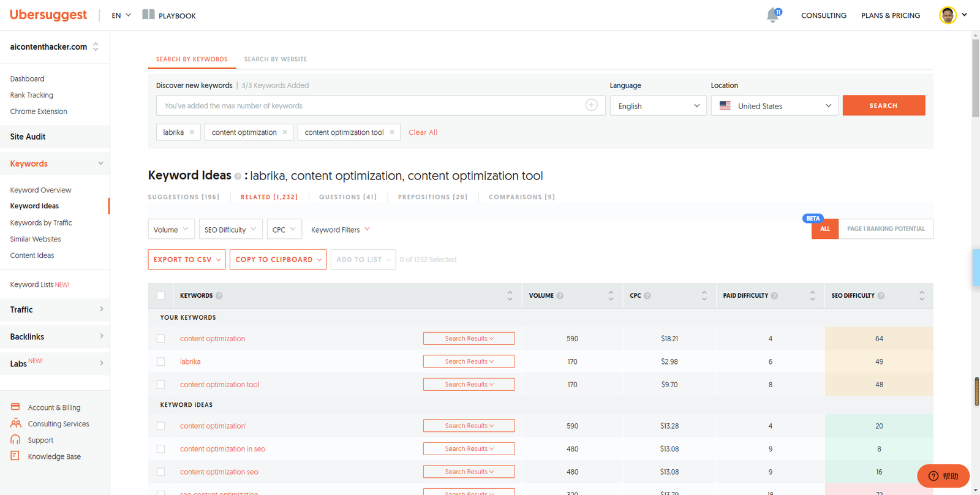
Task: Select the Questions (41) tab
Action: [x=348, y=197]
